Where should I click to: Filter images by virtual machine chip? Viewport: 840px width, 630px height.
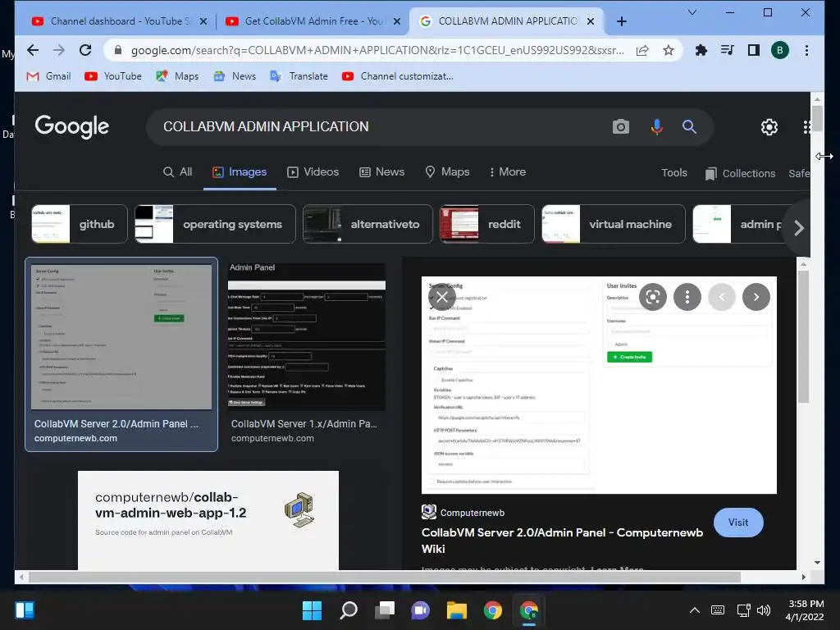[x=613, y=224]
